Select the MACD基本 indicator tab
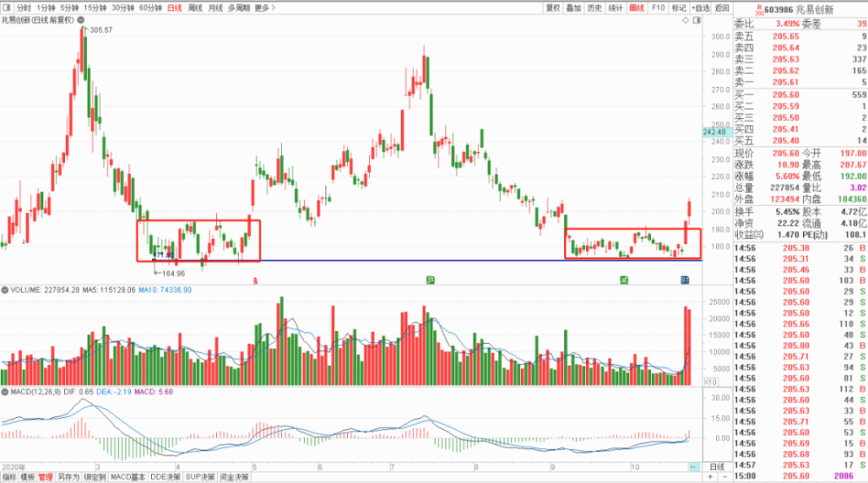This screenshot has width=868, height=483. pos(128,477)
